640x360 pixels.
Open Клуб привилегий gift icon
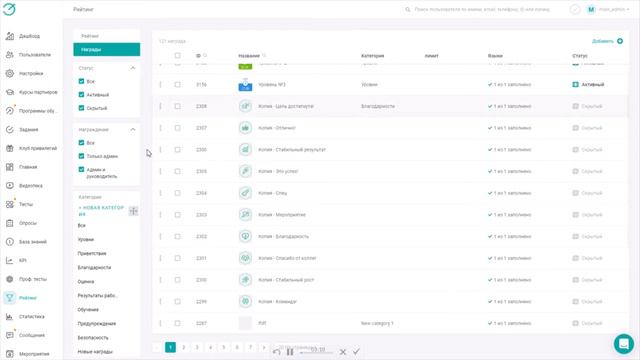(10, 148)
